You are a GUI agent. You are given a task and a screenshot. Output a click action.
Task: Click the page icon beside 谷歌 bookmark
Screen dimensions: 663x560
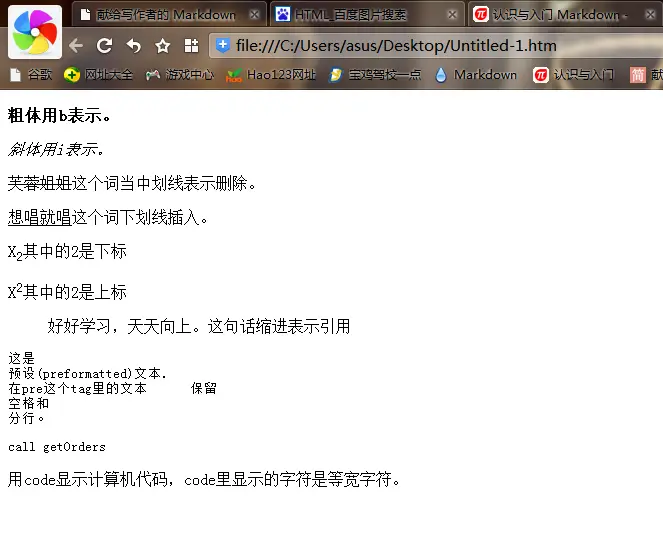click(15, 75)
